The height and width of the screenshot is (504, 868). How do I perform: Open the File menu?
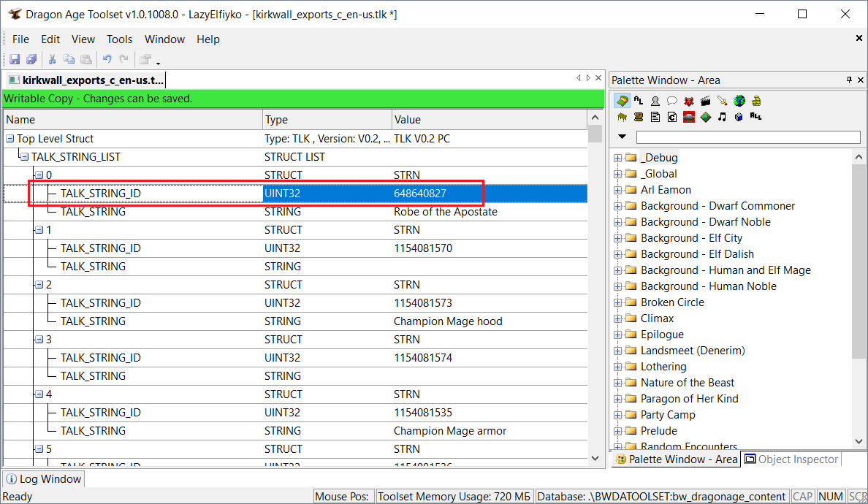[20, 39]
